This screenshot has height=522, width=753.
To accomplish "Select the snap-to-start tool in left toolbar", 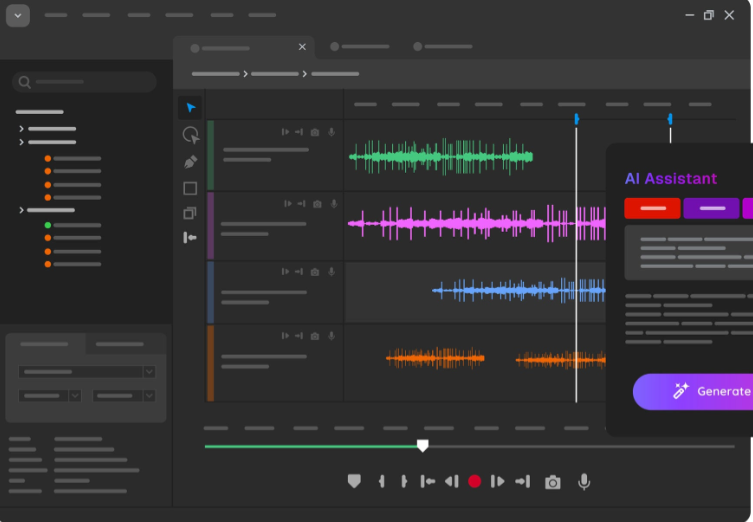I will 190,237.
